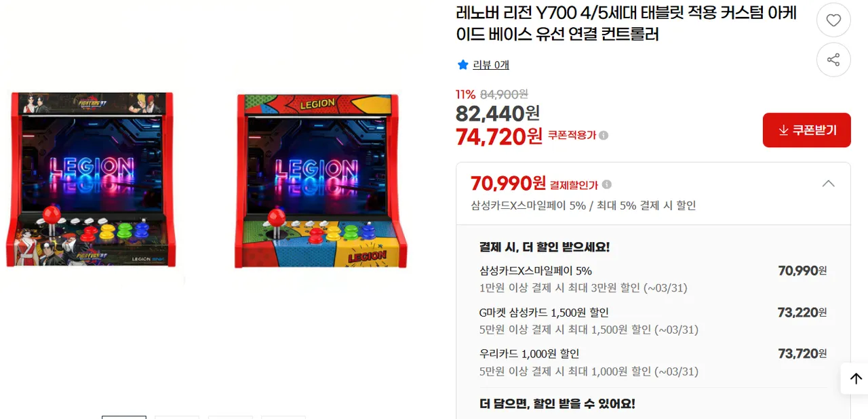Select 우리카드 1,000원 할인 option
Image resolution: width=868 pixels, height=419 pixels.
653,363
